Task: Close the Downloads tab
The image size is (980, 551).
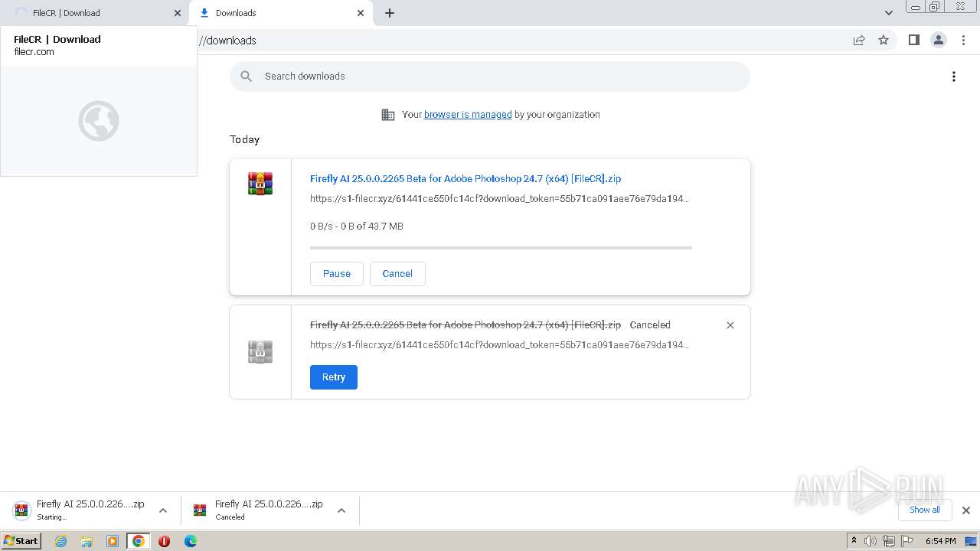Action: [361, 13]
